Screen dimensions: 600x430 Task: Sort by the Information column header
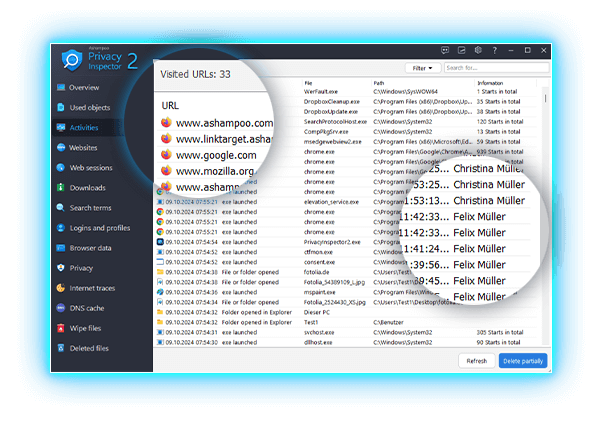pos(490,83)
